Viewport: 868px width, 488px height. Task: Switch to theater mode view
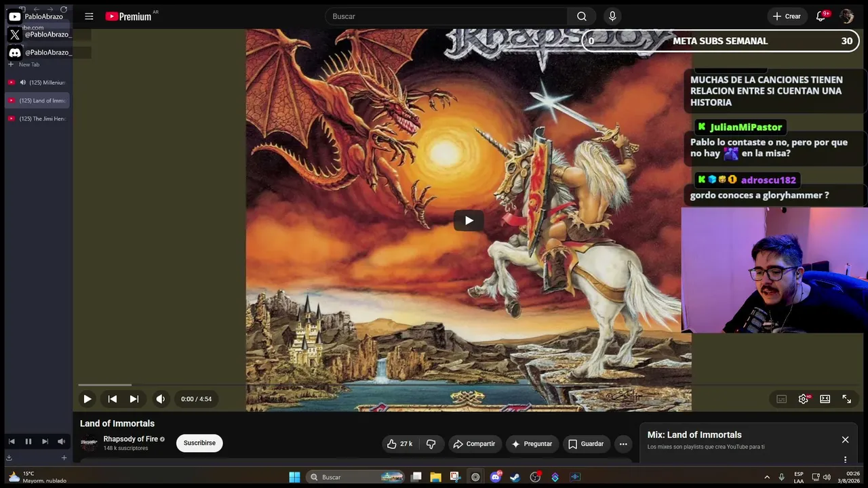coord(825,399)
